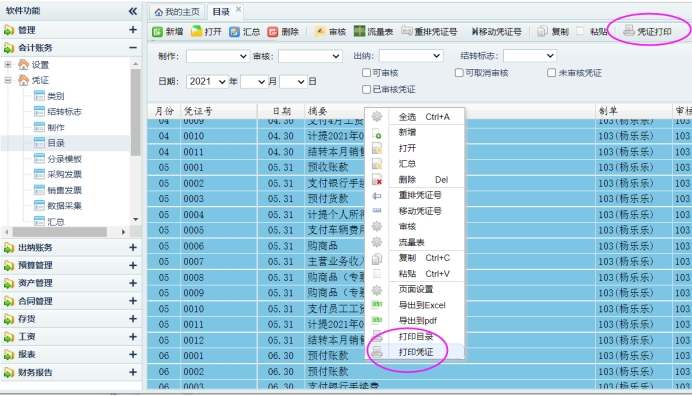This screenshot has width=692, height=396.
Task: Choose 新增 in context menu
Action: 415,132
